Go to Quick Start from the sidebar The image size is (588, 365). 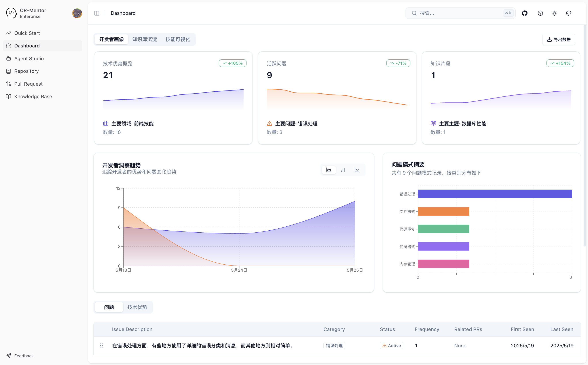(27, 33)
